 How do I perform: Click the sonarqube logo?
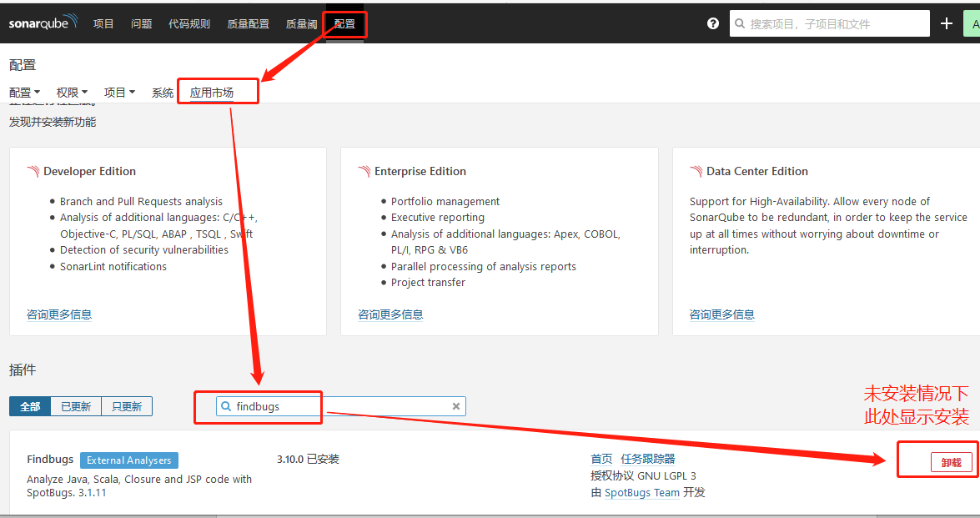(43, 23)
